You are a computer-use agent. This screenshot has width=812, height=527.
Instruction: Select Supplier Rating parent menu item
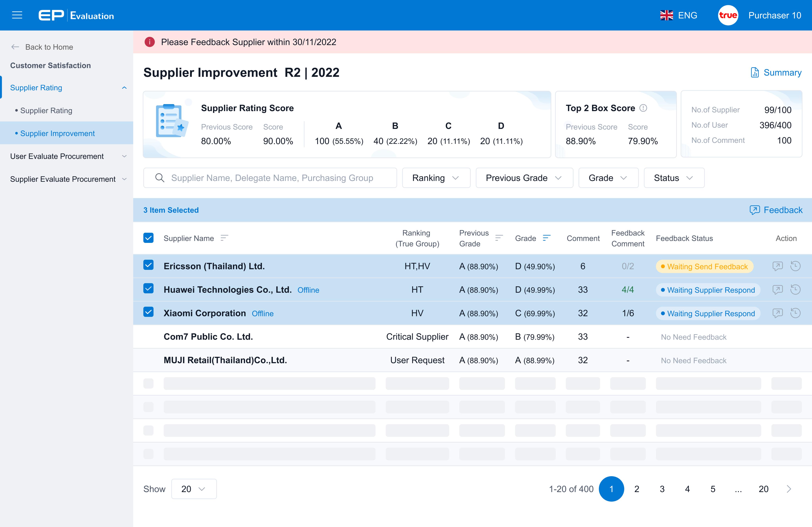pyautogui.click(x=67, y=88)
